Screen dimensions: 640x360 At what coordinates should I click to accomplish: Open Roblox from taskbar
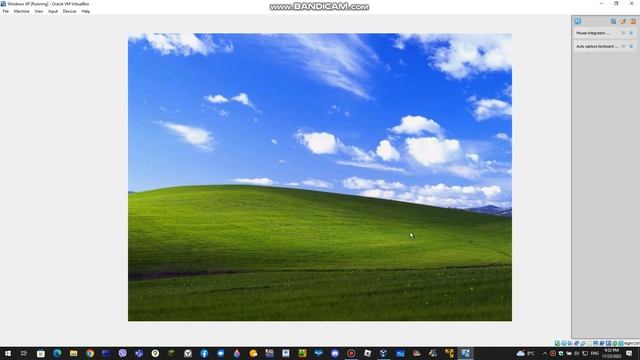[x=367, y=353]
